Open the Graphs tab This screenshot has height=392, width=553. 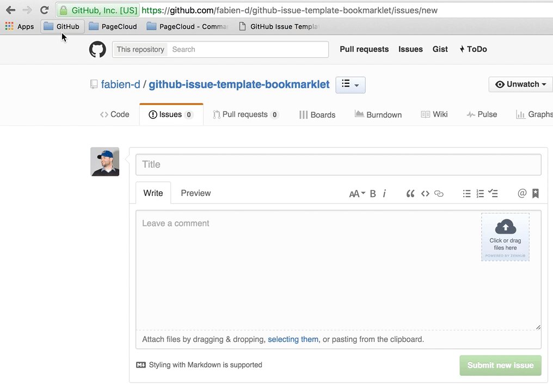[x=534, y=114]
